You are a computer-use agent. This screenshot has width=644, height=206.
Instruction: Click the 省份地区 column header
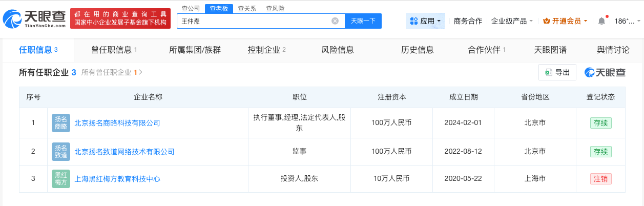(x=535, y=97)
